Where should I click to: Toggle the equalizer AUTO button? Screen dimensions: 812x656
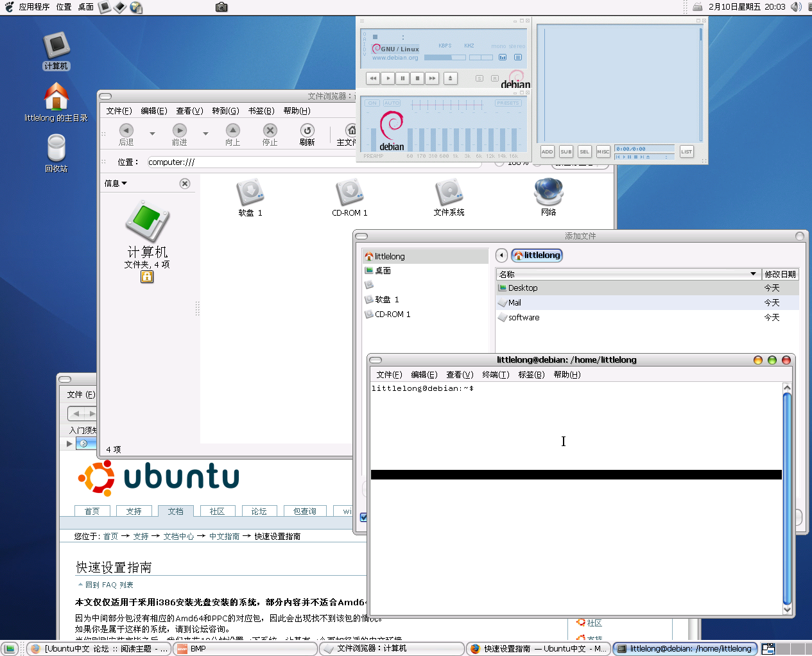pos(392,103)
